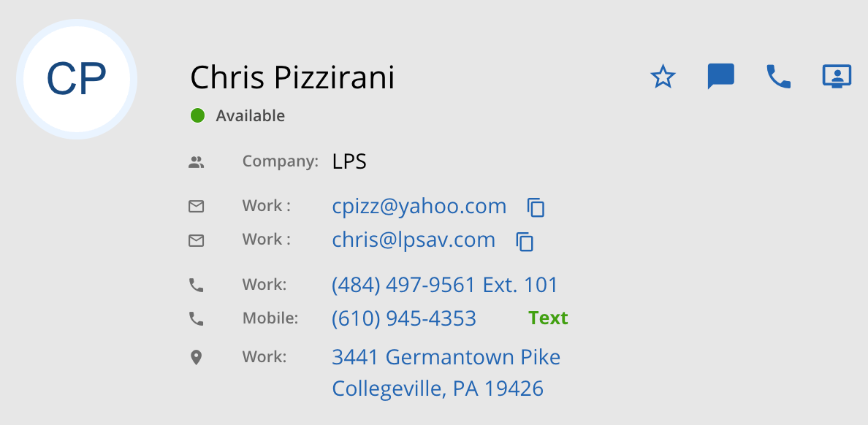The image size is (868, 425).
Task: Click the green Available status dot
Action: [x=197, y=115]
